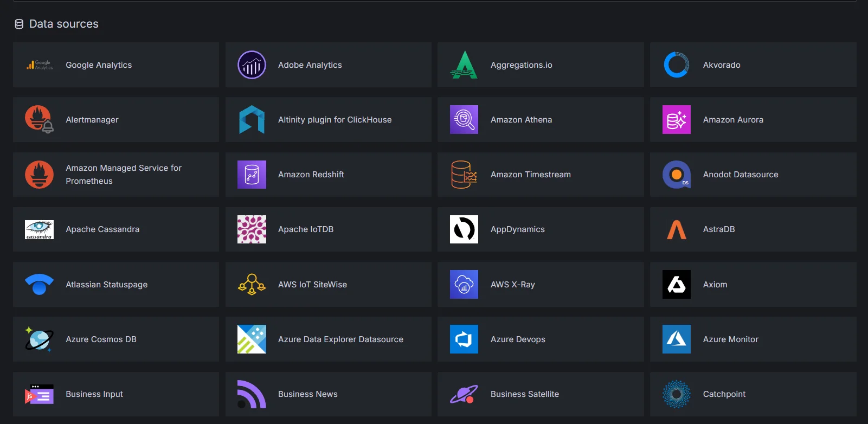Open Amazon Managed Service for Prometheus
This screenshot has height=424, width=868.
coord(124,175)
